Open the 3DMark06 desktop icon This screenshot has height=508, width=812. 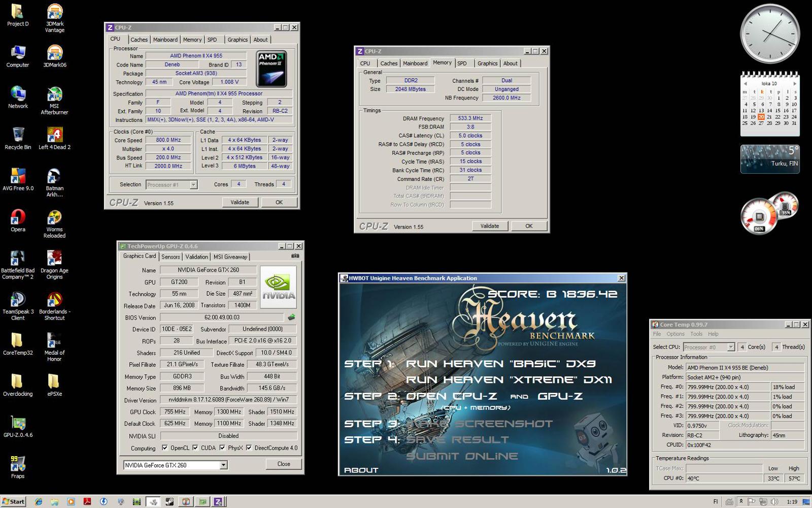[54, 56]
